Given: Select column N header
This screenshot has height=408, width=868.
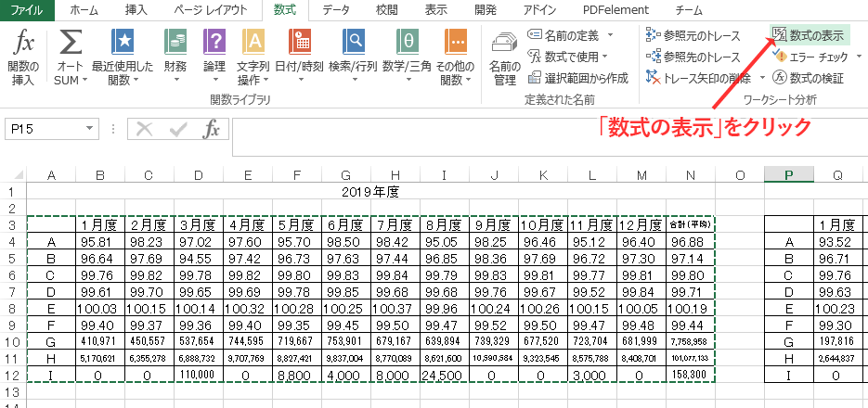Looking at the screenshot, I should (x=691, y=175).
